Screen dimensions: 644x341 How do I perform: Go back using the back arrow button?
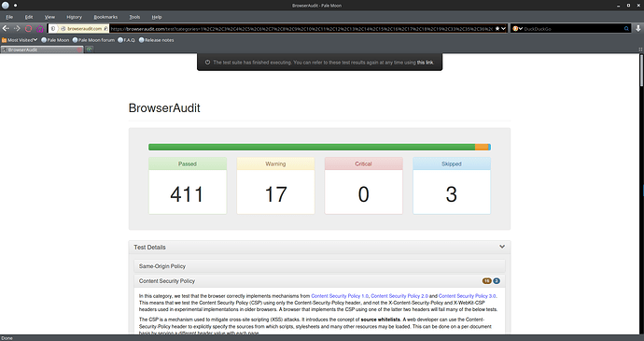(6, 28)
